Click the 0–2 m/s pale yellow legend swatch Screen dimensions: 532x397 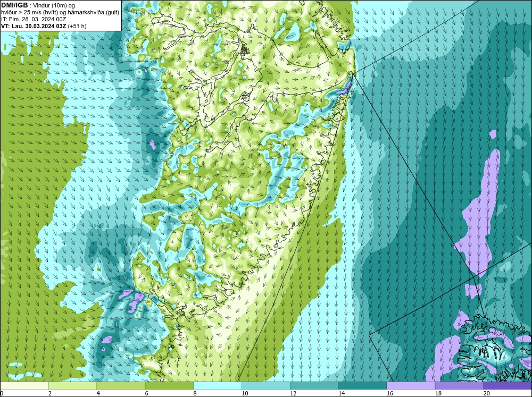coord(24,386)
